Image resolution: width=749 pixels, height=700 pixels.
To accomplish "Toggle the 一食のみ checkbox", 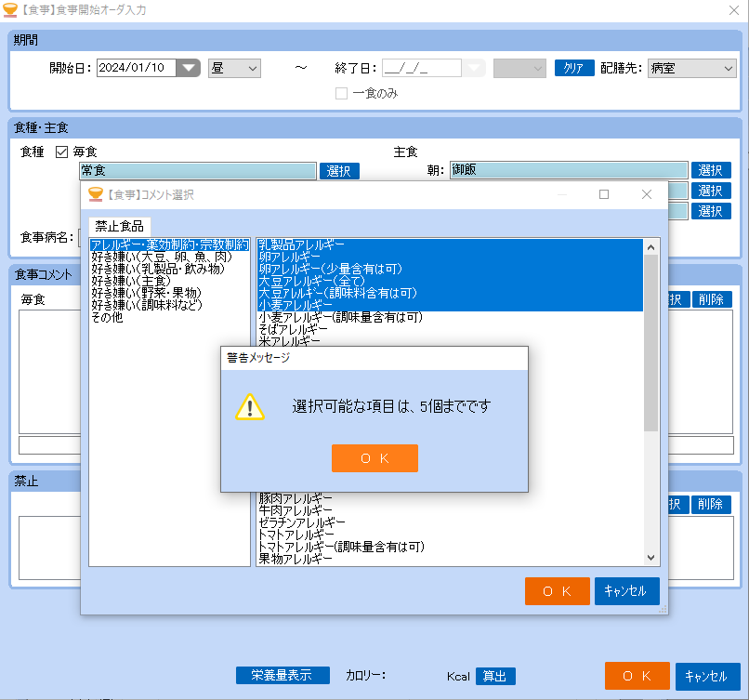I will click(x=341, y=93).
